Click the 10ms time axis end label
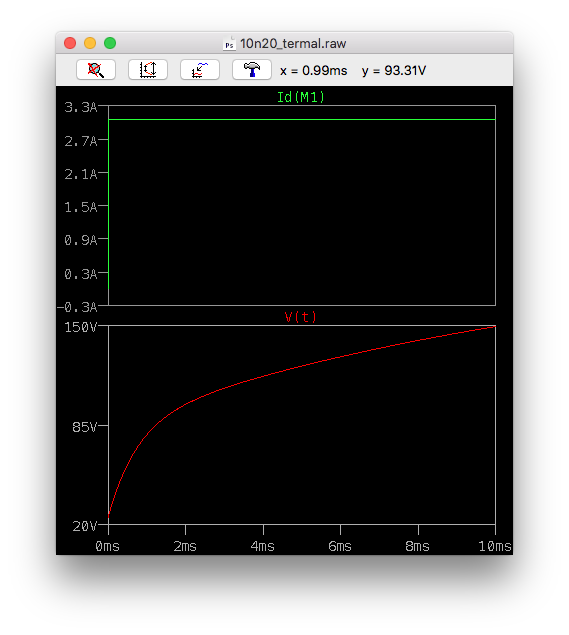This screenshot has width=569, height=635. click(495, 546)
